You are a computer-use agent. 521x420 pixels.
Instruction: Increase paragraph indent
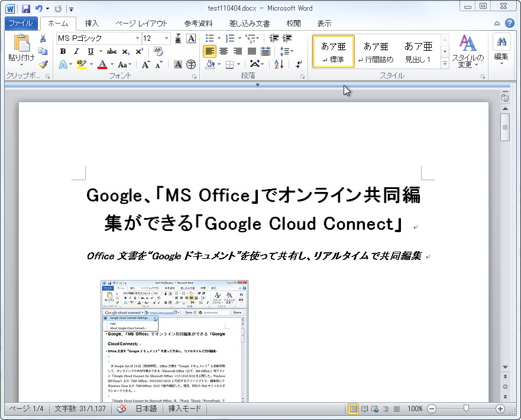287,38
